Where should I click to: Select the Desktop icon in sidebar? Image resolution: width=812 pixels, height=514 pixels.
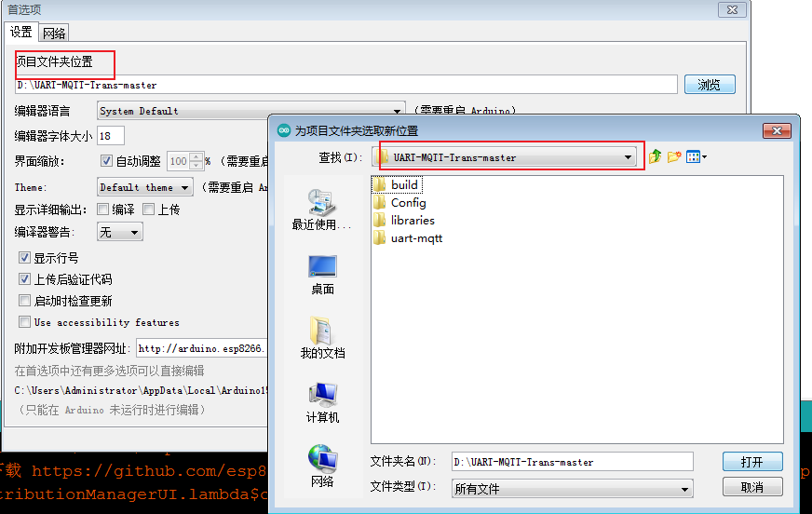[x=322, y=273]
